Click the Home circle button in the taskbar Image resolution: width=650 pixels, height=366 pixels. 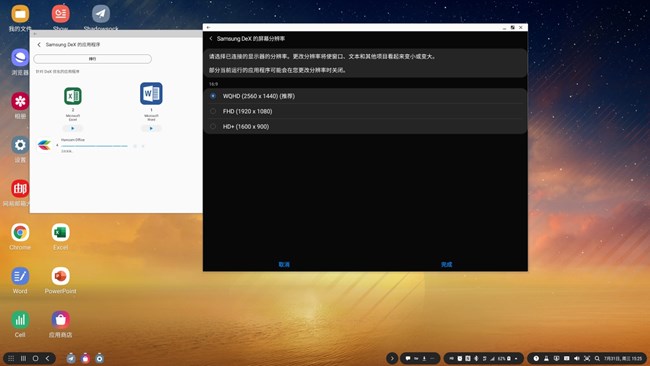(x=35, y=359)
